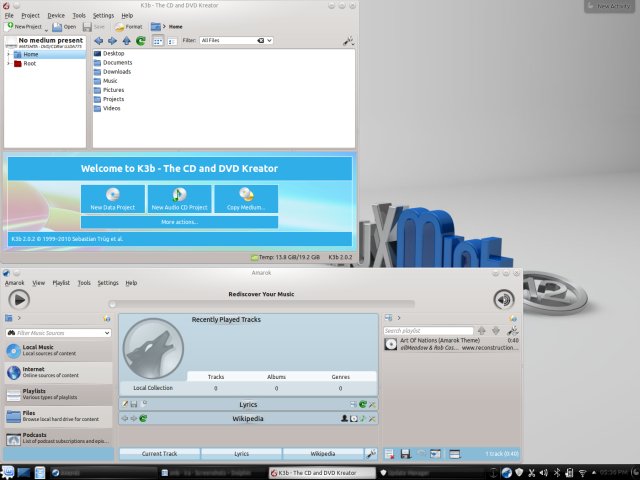Switch K3b file view to icon view
The width and height of the screenshot is (640, 480).
pos(158,41)
